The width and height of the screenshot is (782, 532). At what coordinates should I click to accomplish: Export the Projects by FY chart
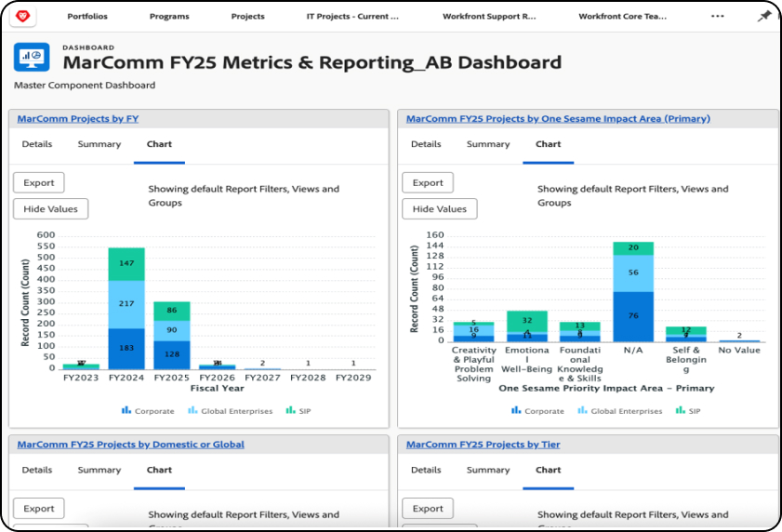coord(38,182)
